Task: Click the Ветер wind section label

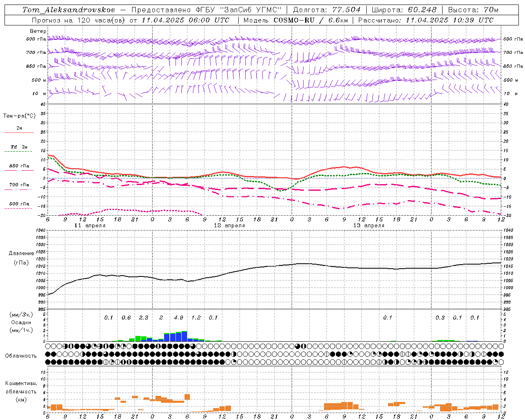Action: 38,31
